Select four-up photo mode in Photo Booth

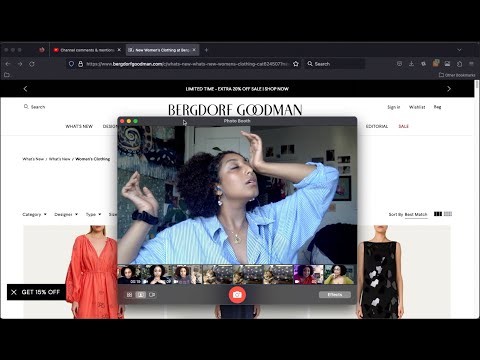coord(129,295)
